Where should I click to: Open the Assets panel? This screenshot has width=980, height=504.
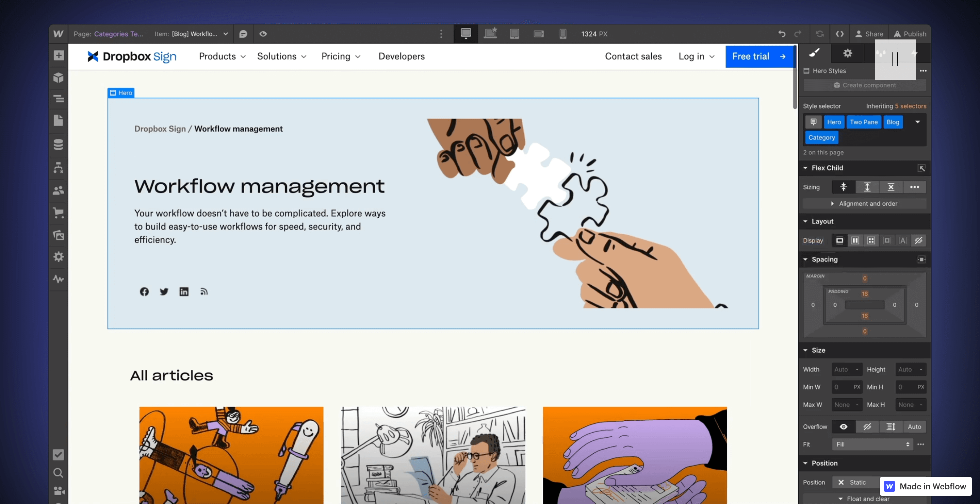[58, 235]
